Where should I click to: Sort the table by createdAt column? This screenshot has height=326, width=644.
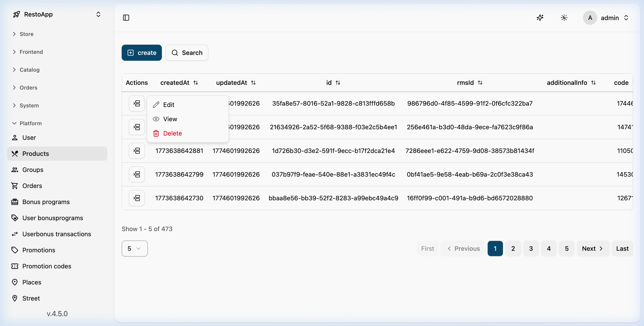coord(196,83)
